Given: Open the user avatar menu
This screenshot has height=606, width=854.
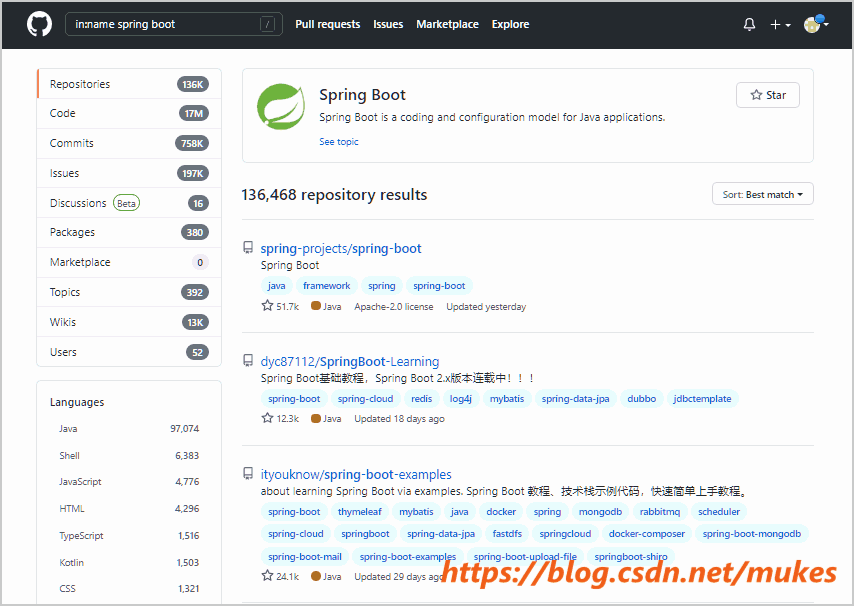Looking at the screenshot, I should 816,24.
